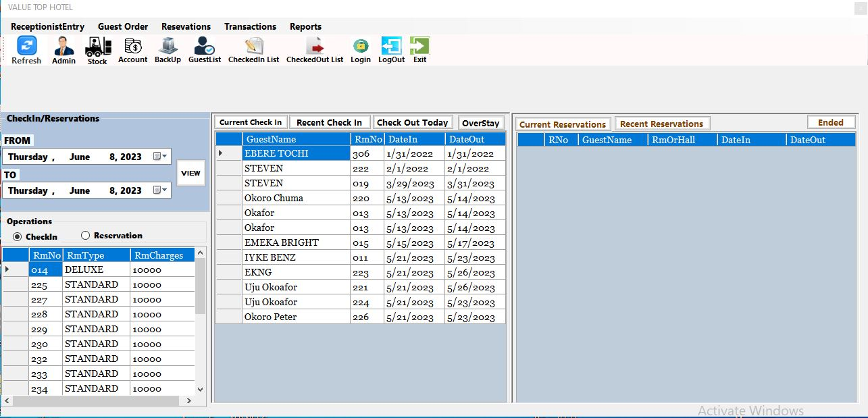Select guest row EBERE TOCHI
Screen dimensions: 868x418
tap(360, 153)
